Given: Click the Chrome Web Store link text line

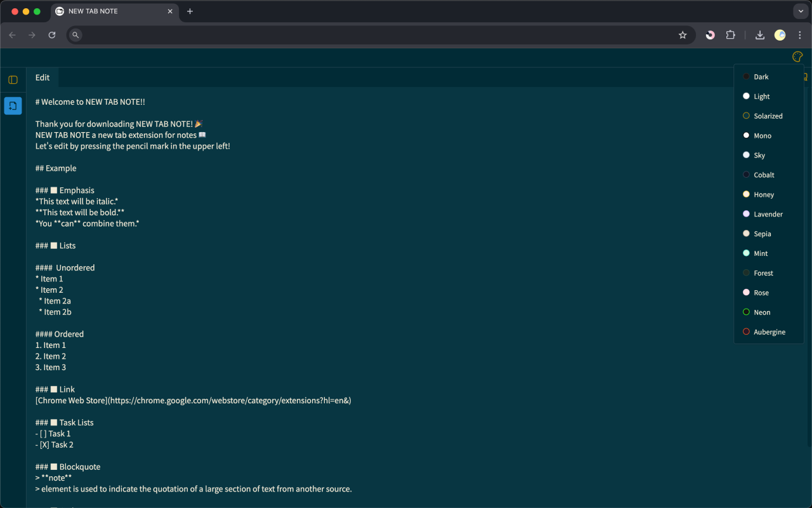Looking at the screenshot, I should click(193, 401).
